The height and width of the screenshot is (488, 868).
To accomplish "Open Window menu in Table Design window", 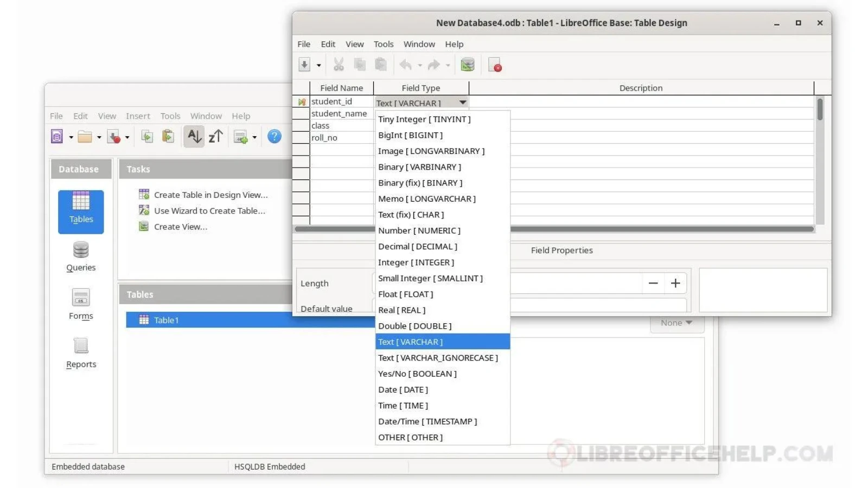I will (x=419, y=44).
